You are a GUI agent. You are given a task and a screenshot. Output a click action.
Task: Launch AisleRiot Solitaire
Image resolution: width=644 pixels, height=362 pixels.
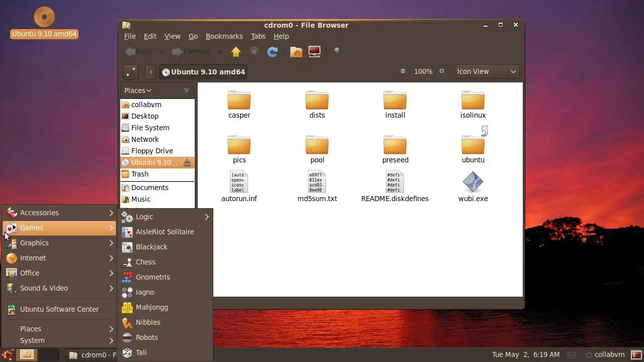[x=165, y=232]
